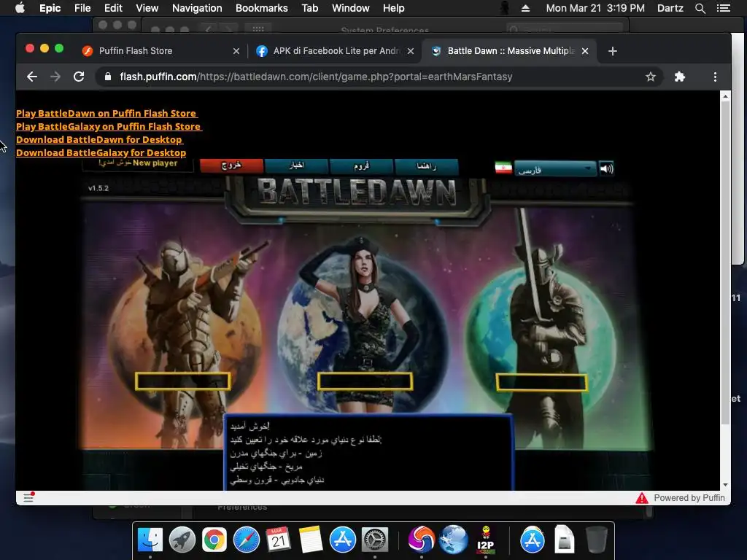Open the اخبار news button
The image size is (747, 560).
click(x=296, y=166)
